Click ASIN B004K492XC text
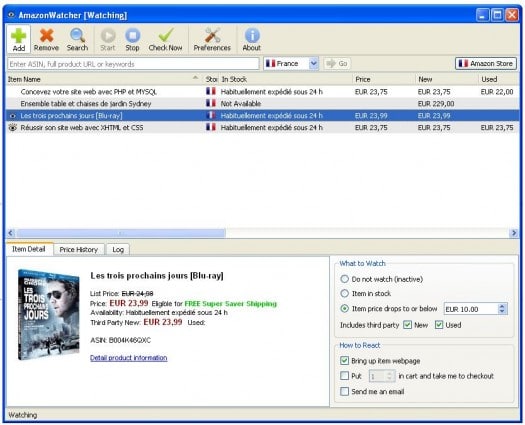 point(121,340)
